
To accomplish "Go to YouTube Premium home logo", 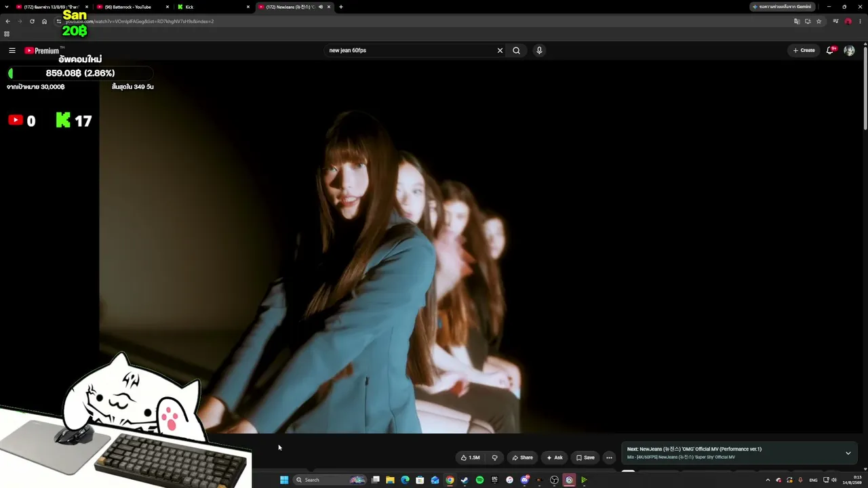I will 42,51.
